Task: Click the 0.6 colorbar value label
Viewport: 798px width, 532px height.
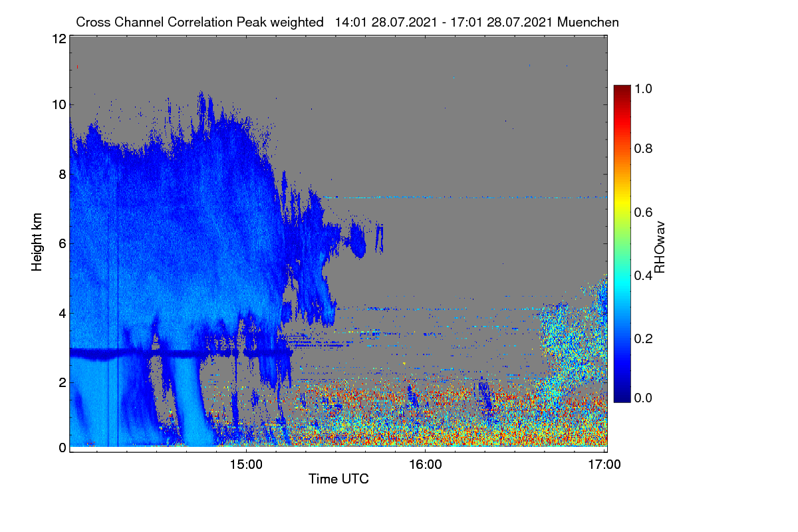Action: pyautogui.click(x=643, y=212)
